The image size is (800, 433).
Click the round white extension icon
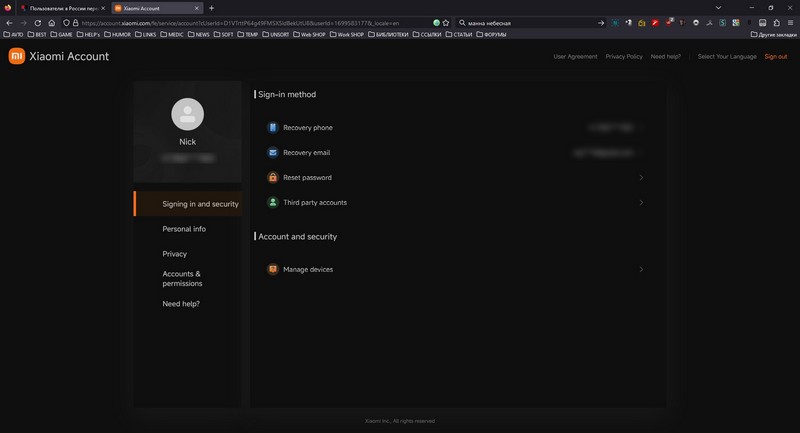coord(696,23)
